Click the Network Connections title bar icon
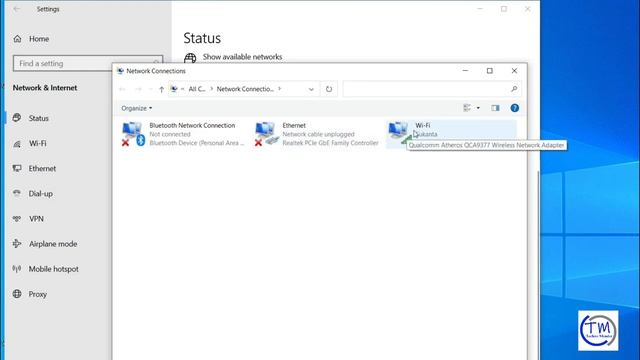This screenshot has height=360, width=640. (x=120, y=71)
